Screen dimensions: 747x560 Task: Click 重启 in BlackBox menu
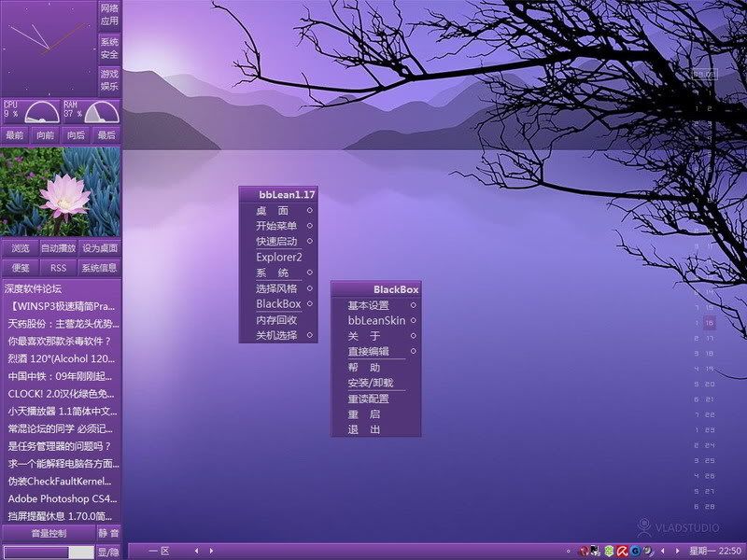pyautogui.click(x=376, y=414)
